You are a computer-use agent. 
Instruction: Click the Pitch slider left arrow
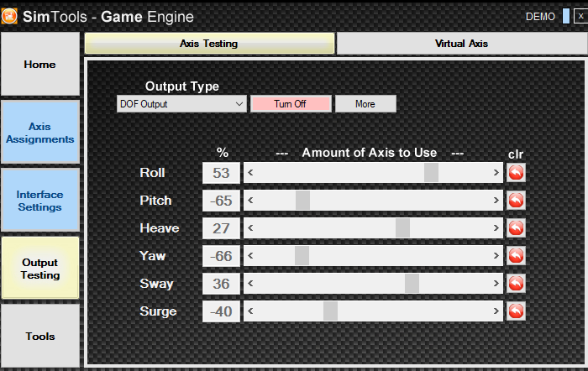tap(250, 201)
